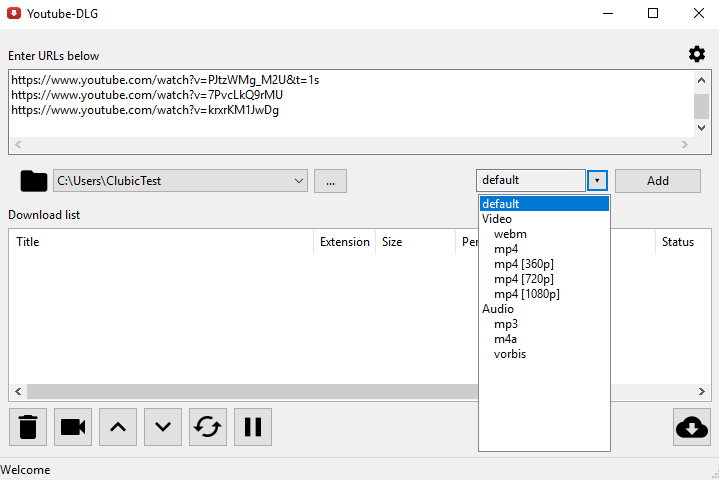Open the settings gear menu
Screen dimensions: 719x480
(x=697, y=54)
